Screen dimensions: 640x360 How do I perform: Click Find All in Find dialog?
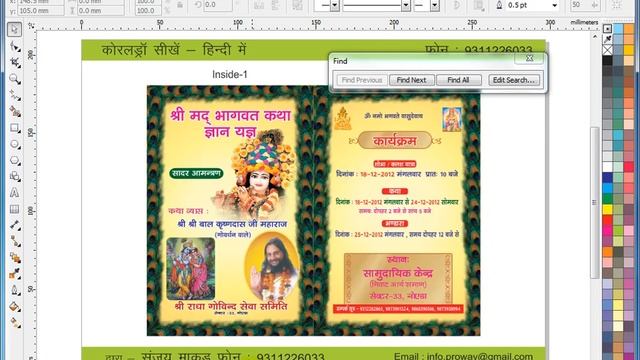[458, 80]
